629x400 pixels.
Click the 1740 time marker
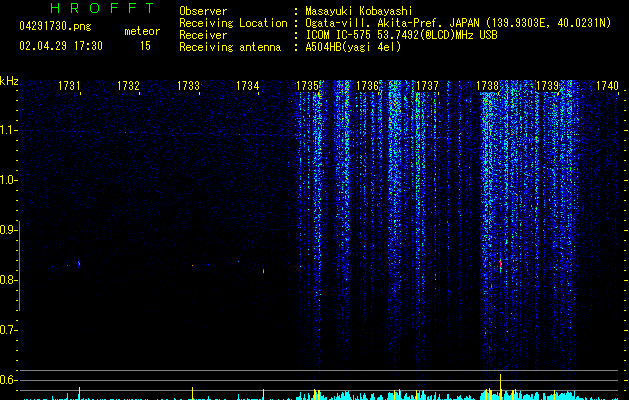(607, 85)
